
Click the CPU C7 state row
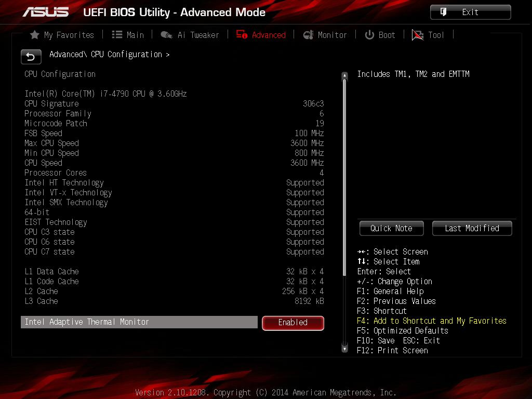point(174,252)
